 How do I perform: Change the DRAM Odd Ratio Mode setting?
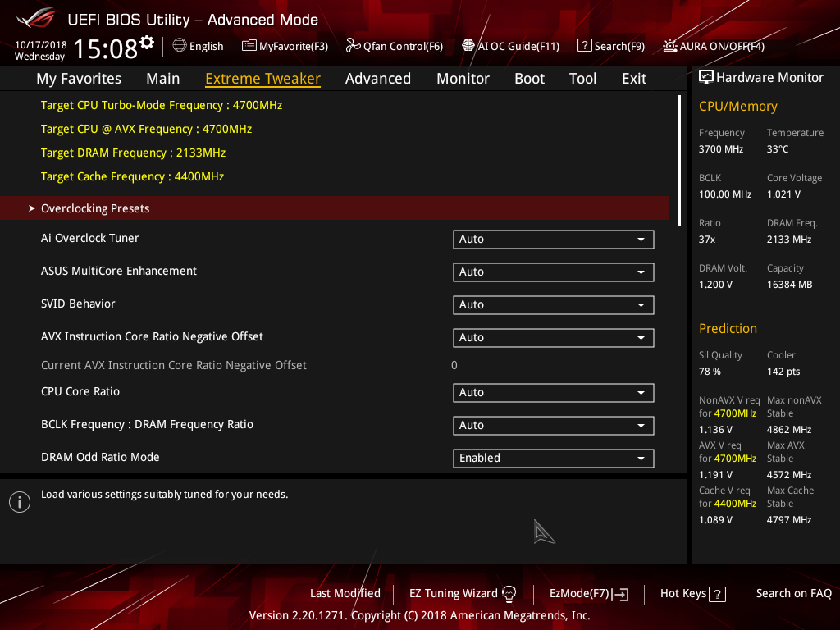point(553,458)
